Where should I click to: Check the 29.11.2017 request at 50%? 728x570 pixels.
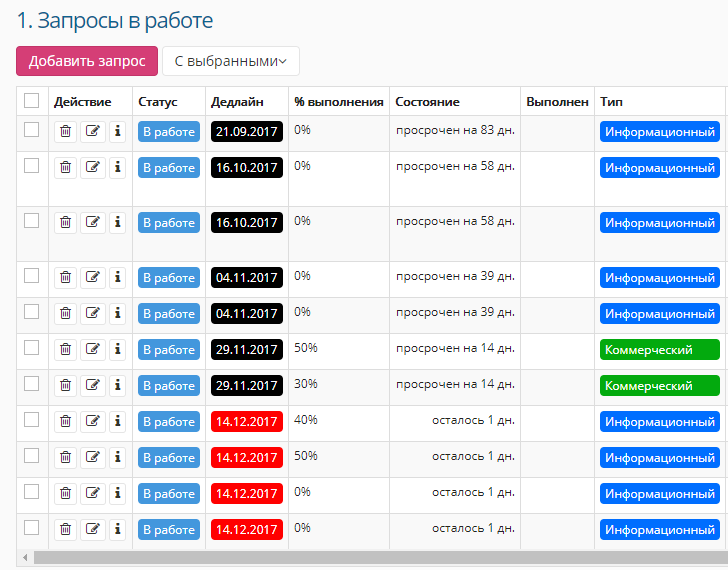click(32, 347)
